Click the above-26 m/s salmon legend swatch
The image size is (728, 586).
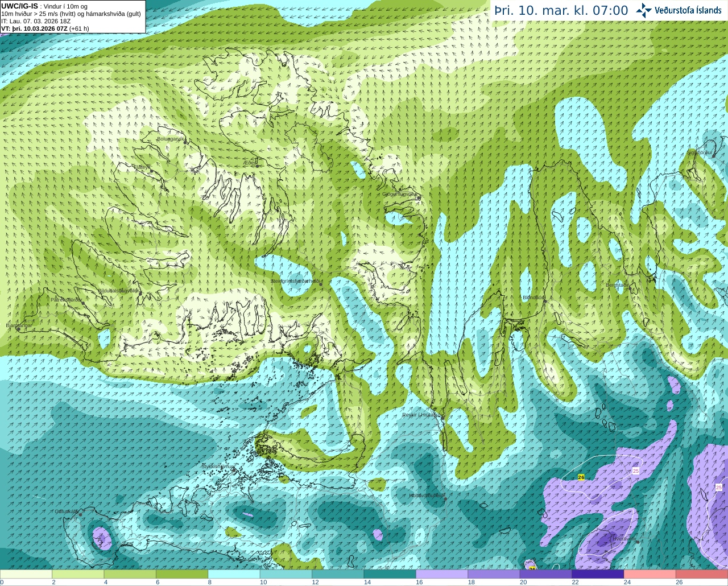pyautogui.click(x=702, y=574)
